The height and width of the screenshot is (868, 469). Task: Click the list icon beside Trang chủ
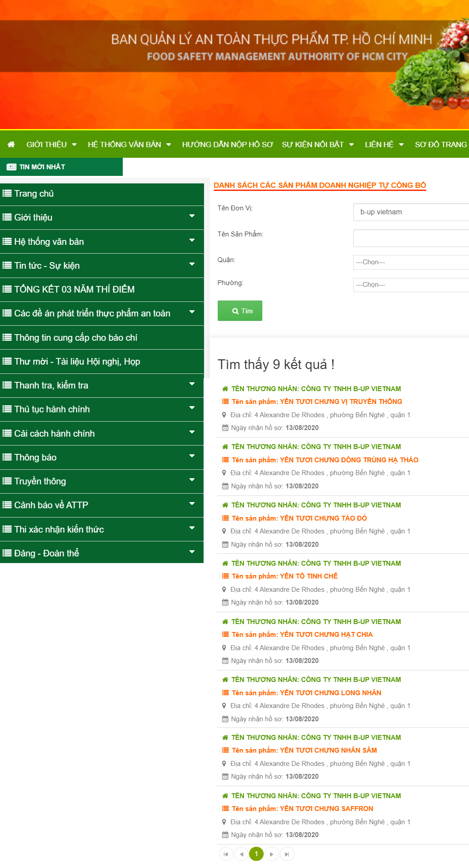point(7,193)
